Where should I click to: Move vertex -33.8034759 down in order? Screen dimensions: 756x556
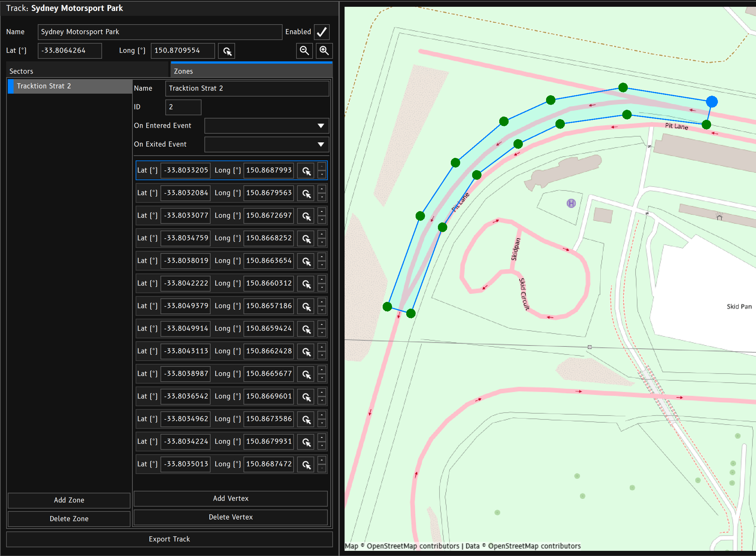tap(322, 242)
